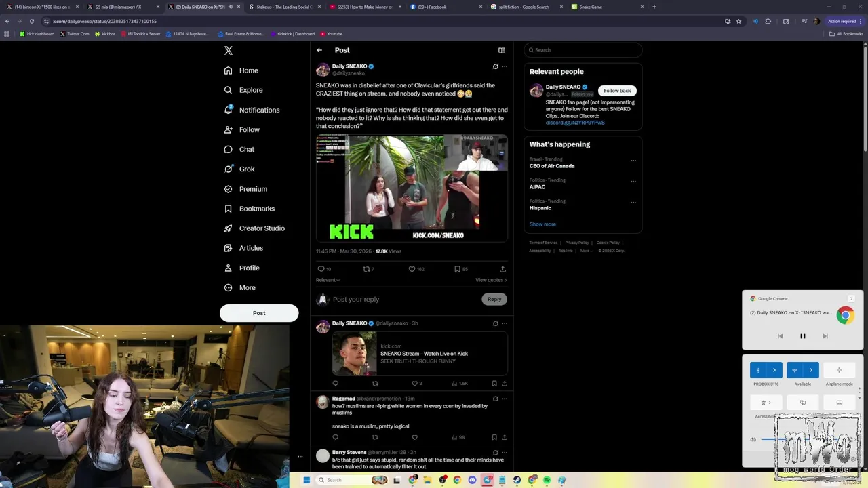Toggle Wi-Fi in quick settings

pos(795,370)
